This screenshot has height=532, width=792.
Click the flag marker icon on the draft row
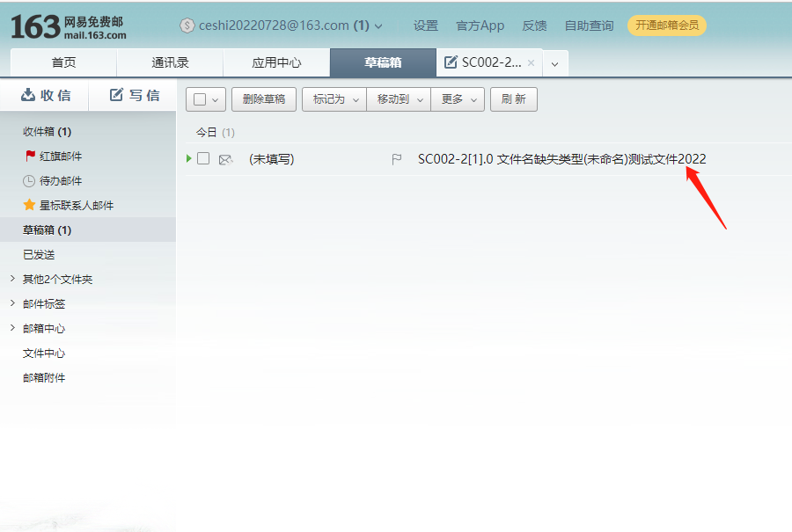point(399,159)
